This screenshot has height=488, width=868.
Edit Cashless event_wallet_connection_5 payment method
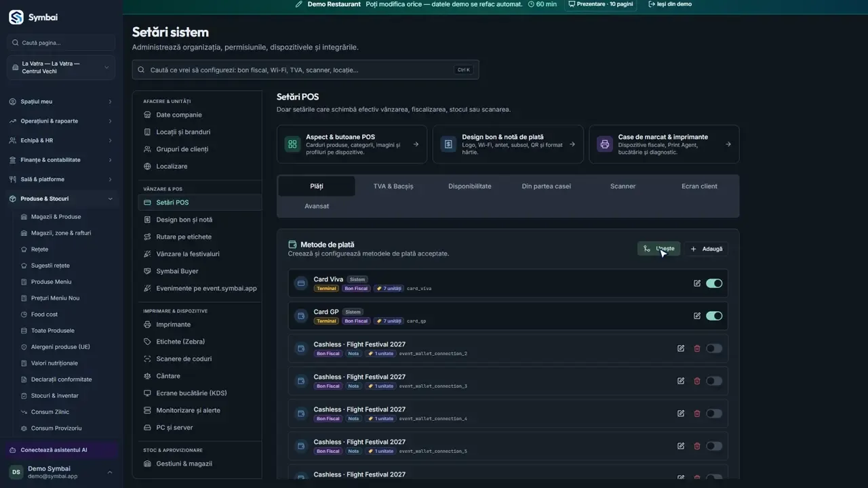pos(681,446)
